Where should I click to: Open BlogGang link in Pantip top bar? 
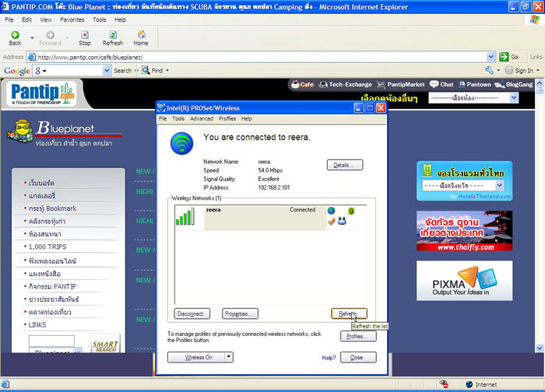513,84
